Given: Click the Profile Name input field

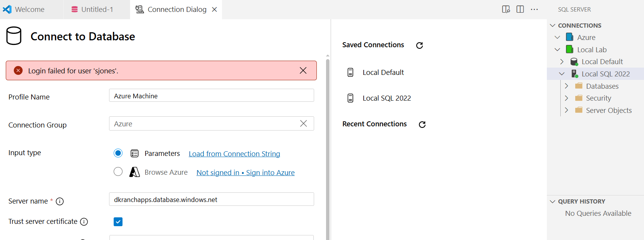Looking at the screenshot, I should tap(211, 96).
